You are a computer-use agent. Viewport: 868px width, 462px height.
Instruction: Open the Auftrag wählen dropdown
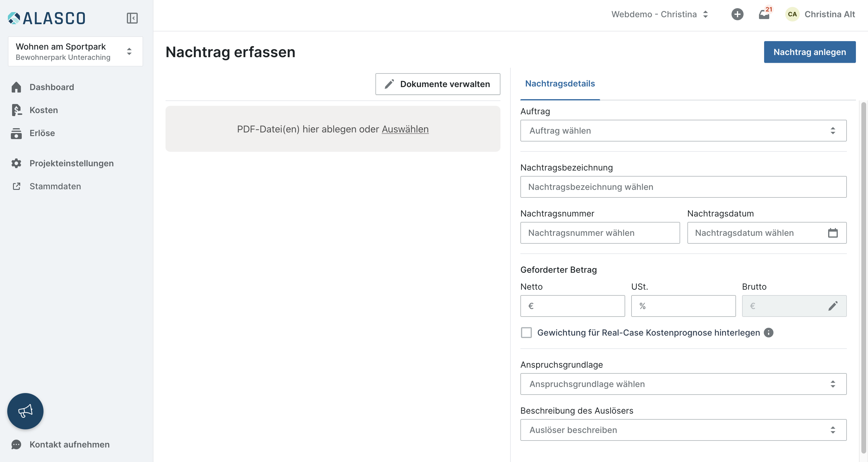point(683,131)
